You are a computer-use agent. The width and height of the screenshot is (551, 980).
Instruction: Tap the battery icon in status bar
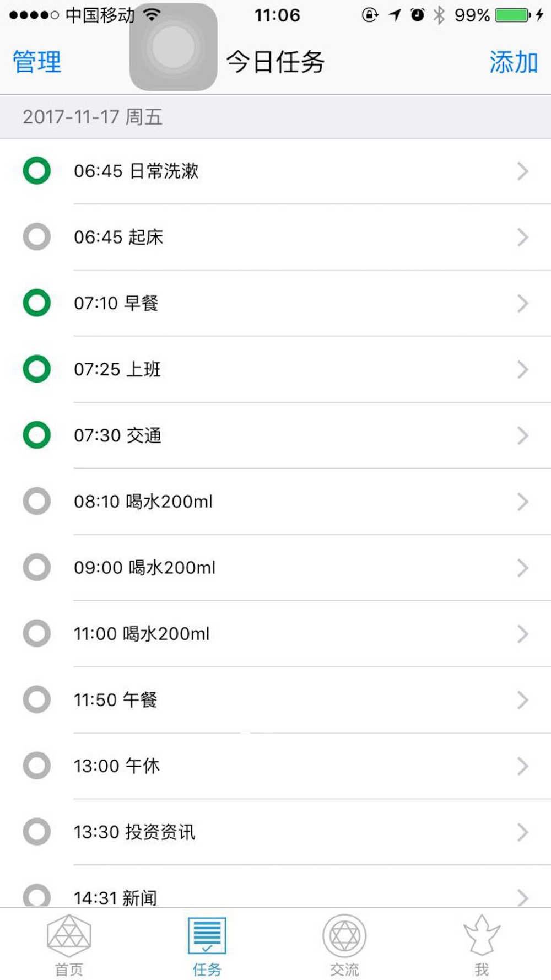coord(512,15)
